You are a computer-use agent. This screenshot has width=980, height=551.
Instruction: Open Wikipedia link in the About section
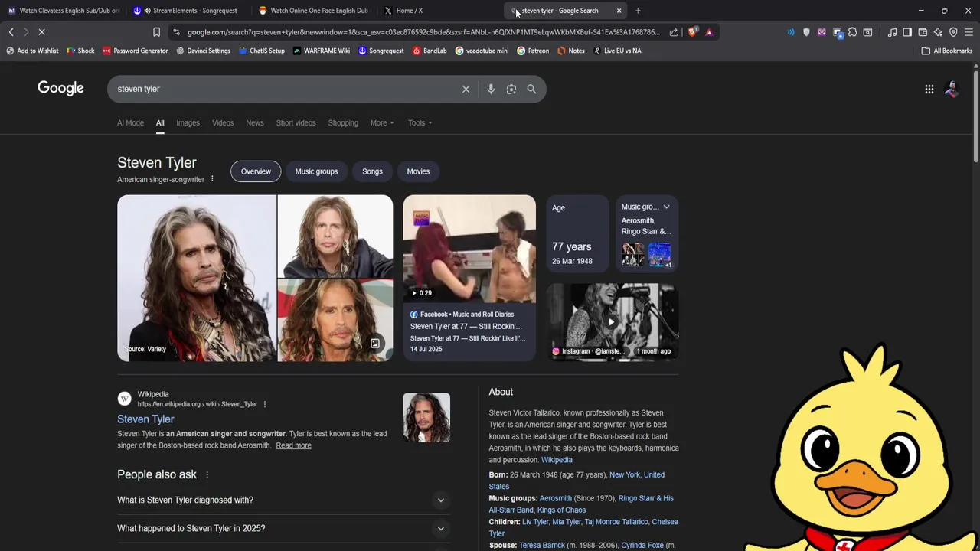[x=557, y=460]
